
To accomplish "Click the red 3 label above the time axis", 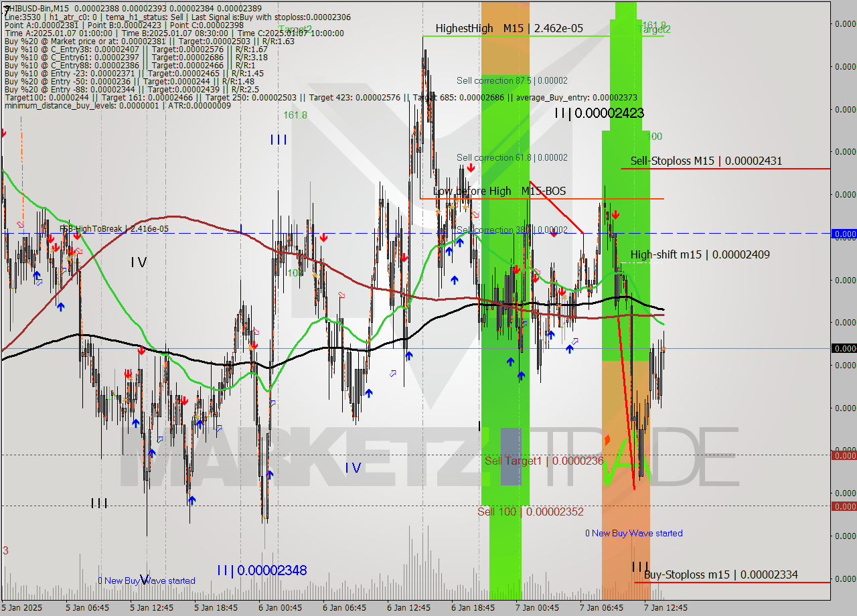I will click(x=5, y=550).
